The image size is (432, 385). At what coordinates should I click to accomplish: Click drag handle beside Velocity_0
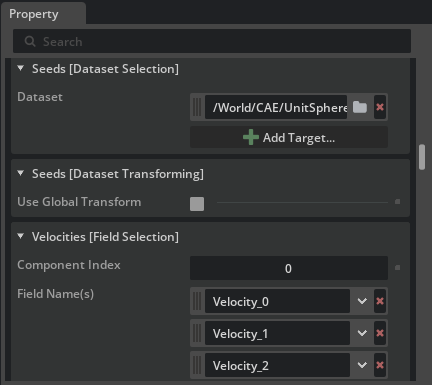(x=197, y=301)
